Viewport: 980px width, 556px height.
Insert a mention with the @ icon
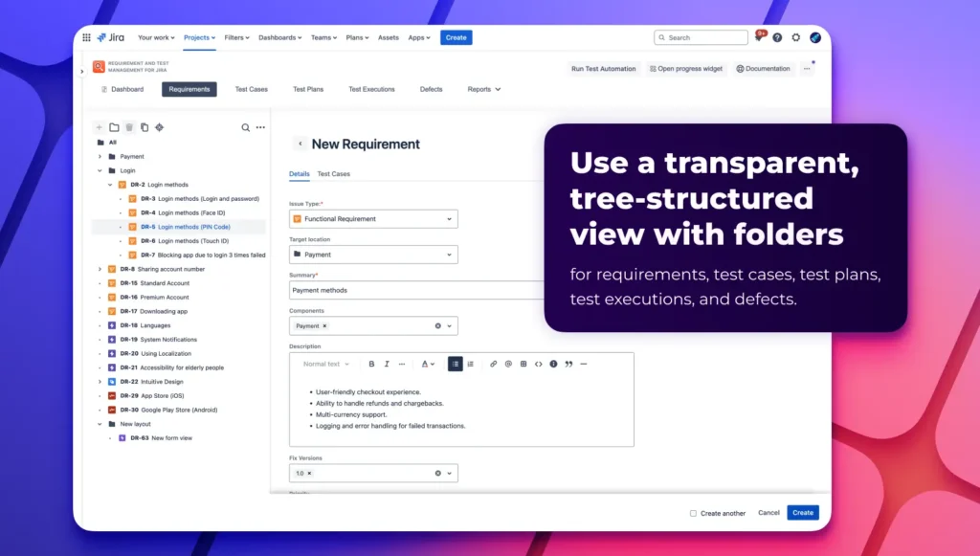coord(508,364)
